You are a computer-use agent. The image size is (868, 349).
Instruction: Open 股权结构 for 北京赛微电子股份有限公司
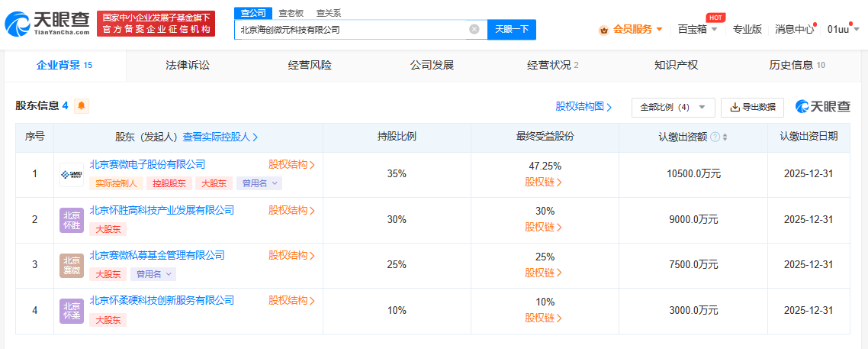(291, 164)
